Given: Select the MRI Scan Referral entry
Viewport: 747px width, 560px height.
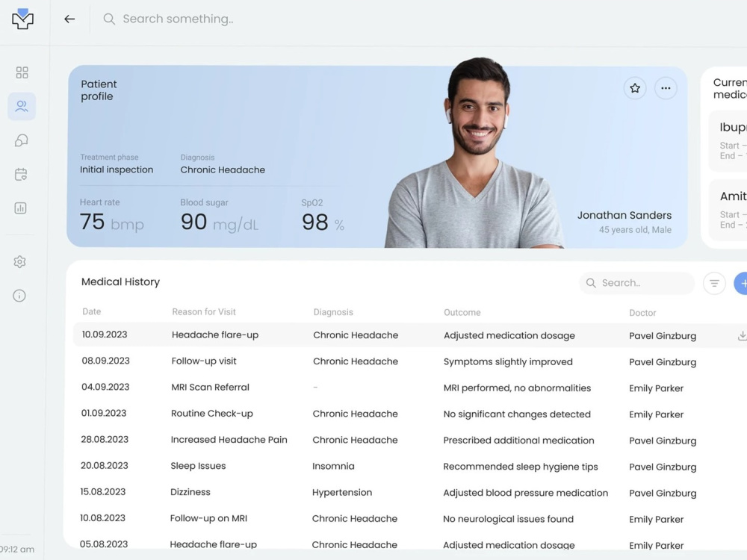Looking at the screenshot, I should point(210,387).
